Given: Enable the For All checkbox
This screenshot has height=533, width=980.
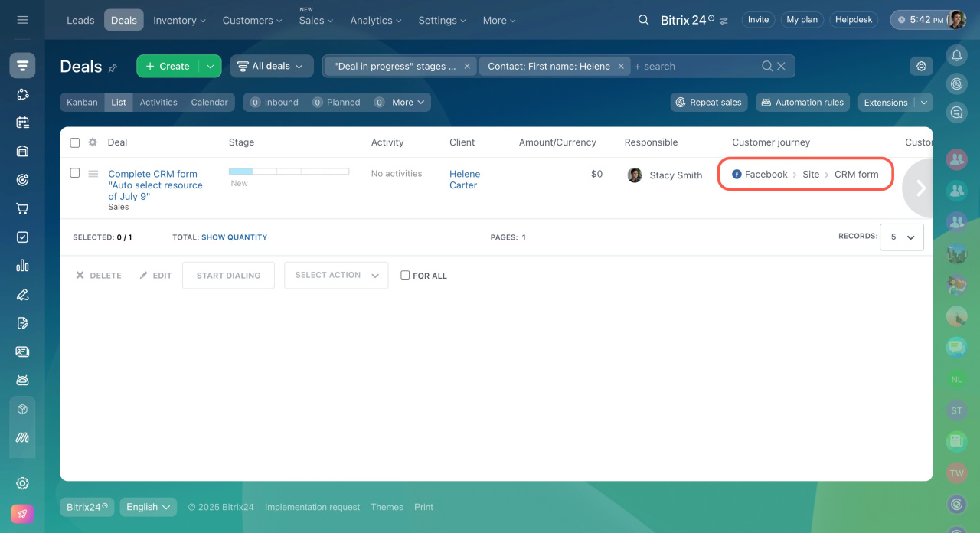Looking at the screenshot, I should coord(405,275).
